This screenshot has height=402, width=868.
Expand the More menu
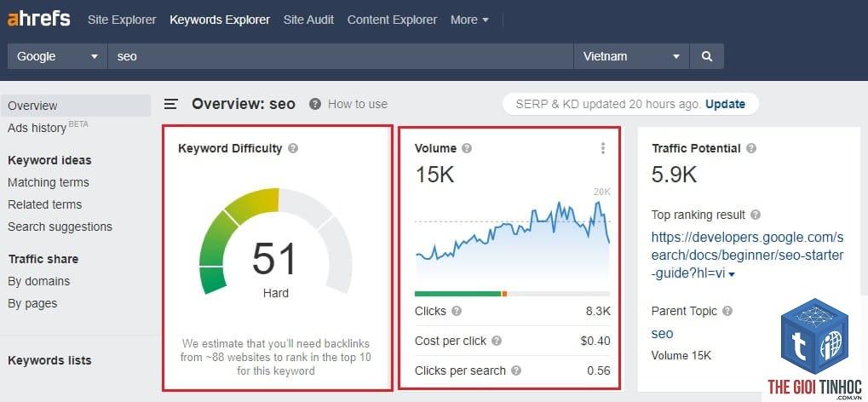coord(469,20)
